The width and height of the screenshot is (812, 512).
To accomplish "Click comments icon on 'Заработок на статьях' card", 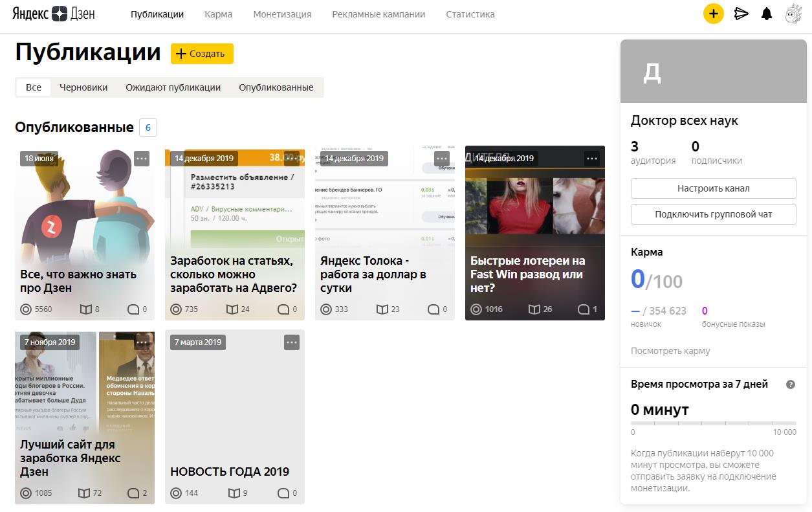I will pyautogui.click(x=283, y=309).
